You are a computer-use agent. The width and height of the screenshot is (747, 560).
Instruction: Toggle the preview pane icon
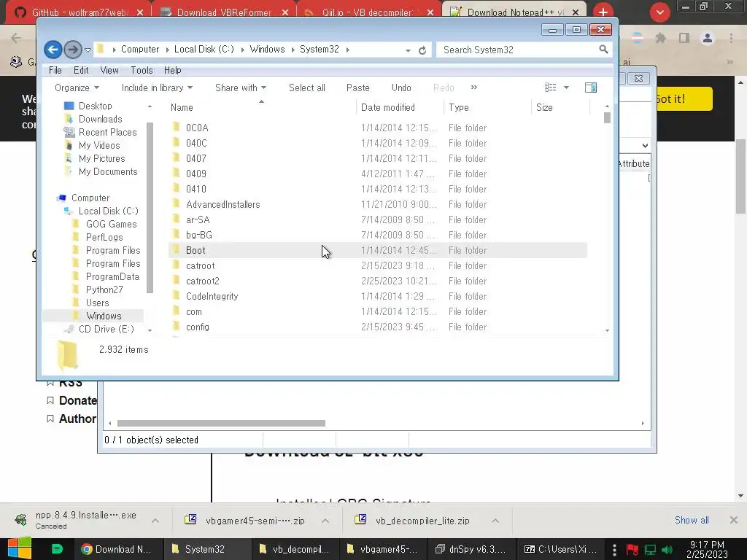pos(591,87)
